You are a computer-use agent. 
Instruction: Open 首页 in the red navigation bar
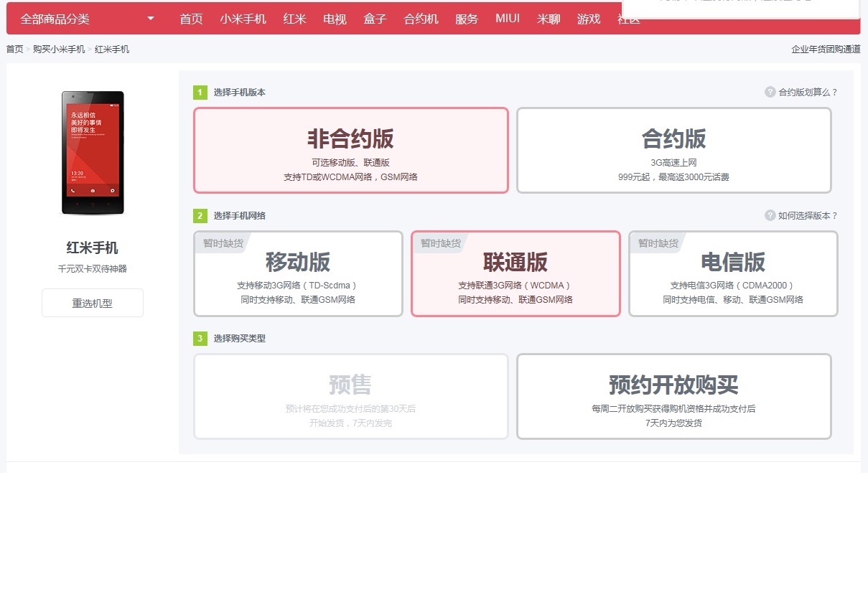click(x=191, y=19)
